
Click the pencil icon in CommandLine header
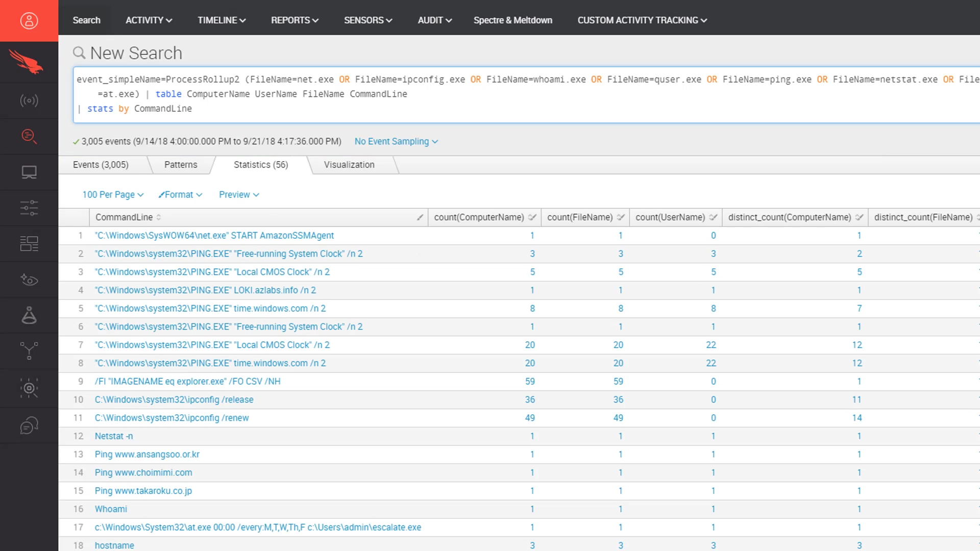click(420, 217)
